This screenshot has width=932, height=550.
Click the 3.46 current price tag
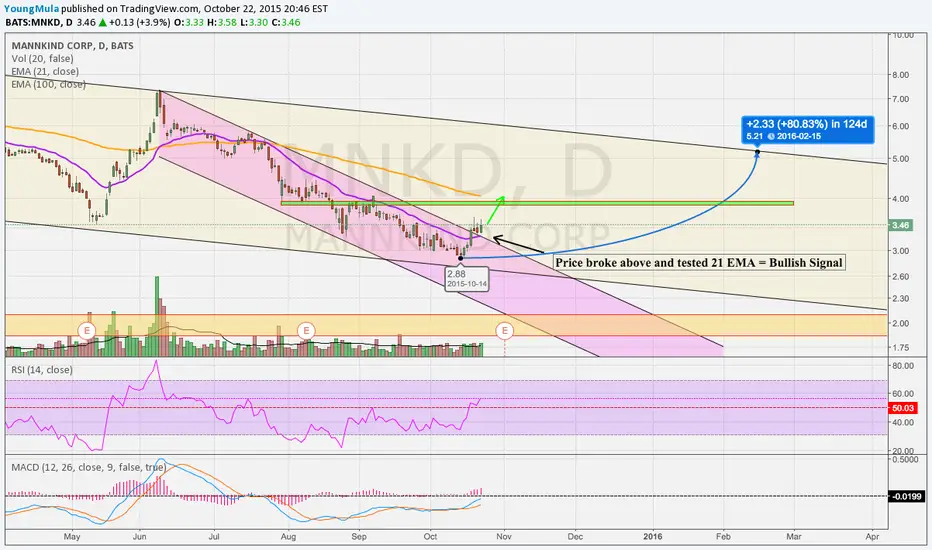coord(900,225)
